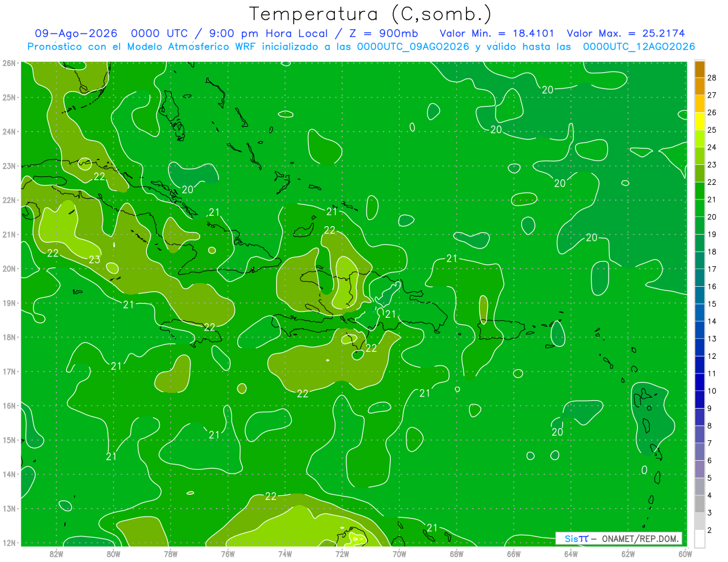Click the legend scale value "25"
The width and height of the screenshot is (728, 562).
pos(712,130)
